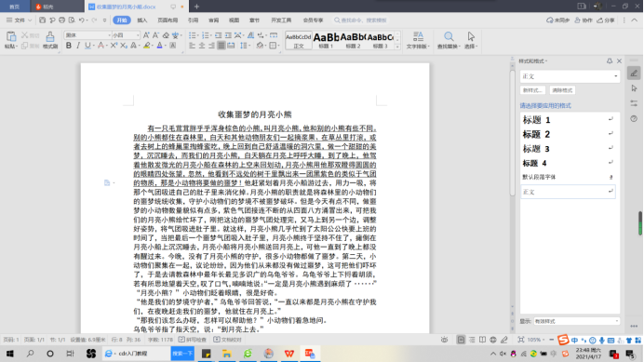The image size is (644, 362).
Task: Click the font color A swatch
Action: [x=159, y=46]
